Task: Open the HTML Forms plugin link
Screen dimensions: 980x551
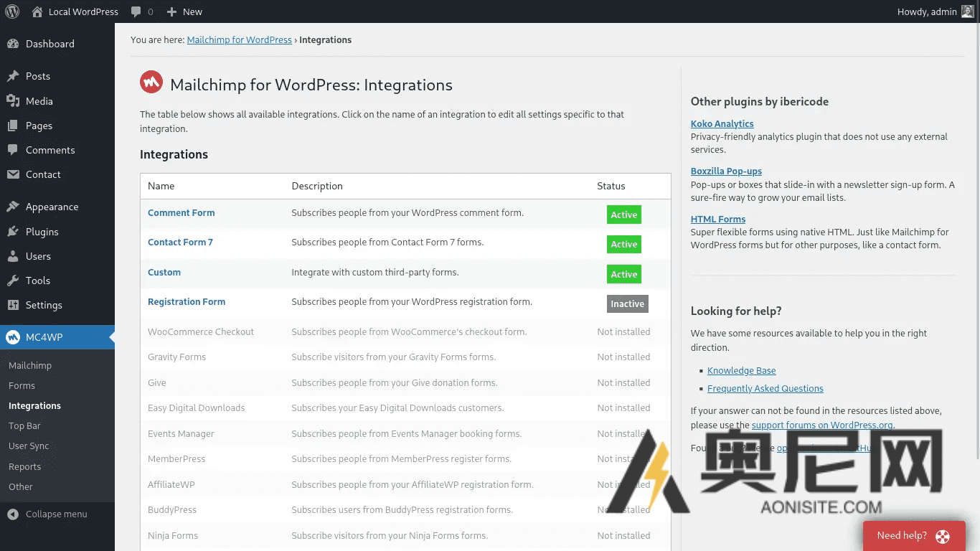Action: pos(718,220)
